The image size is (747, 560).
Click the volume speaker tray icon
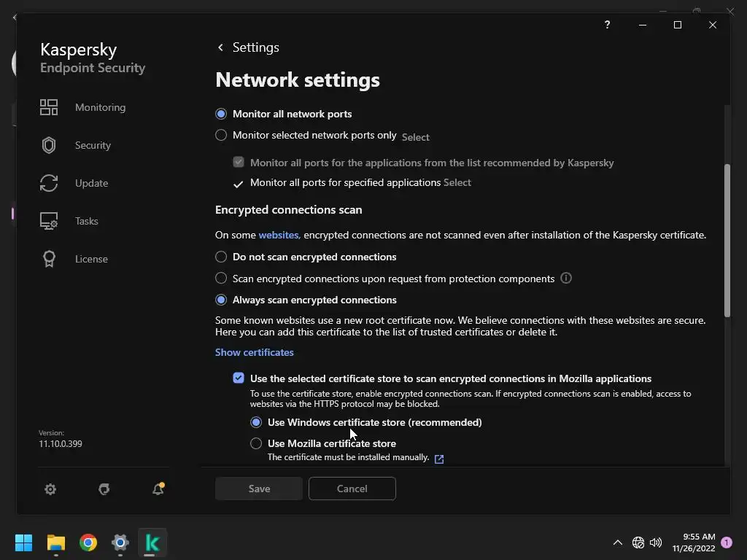click(656, 542)
